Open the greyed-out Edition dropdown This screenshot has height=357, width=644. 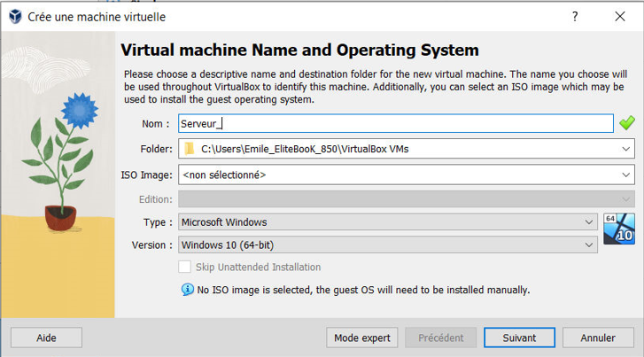coord(406,198)
